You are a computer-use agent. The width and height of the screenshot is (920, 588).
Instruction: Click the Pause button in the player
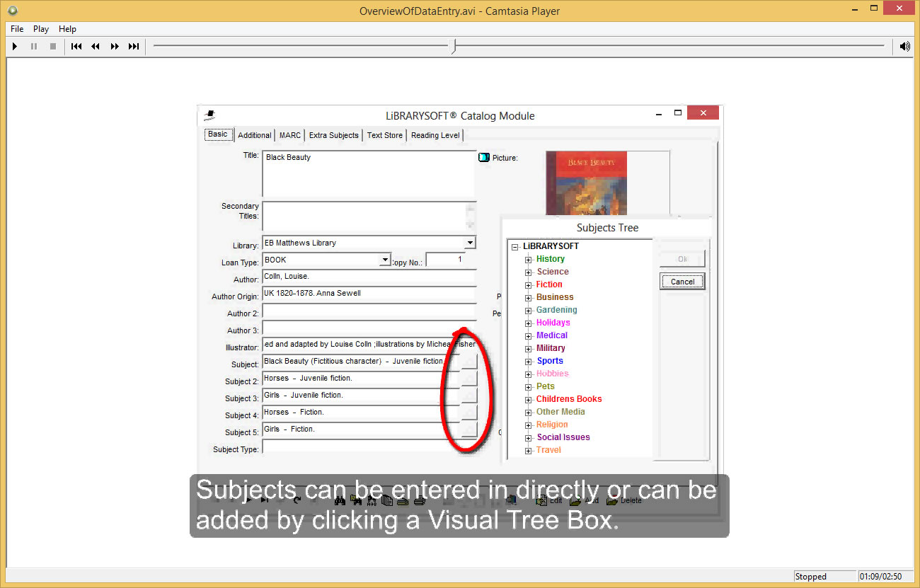tap(33, 47)
